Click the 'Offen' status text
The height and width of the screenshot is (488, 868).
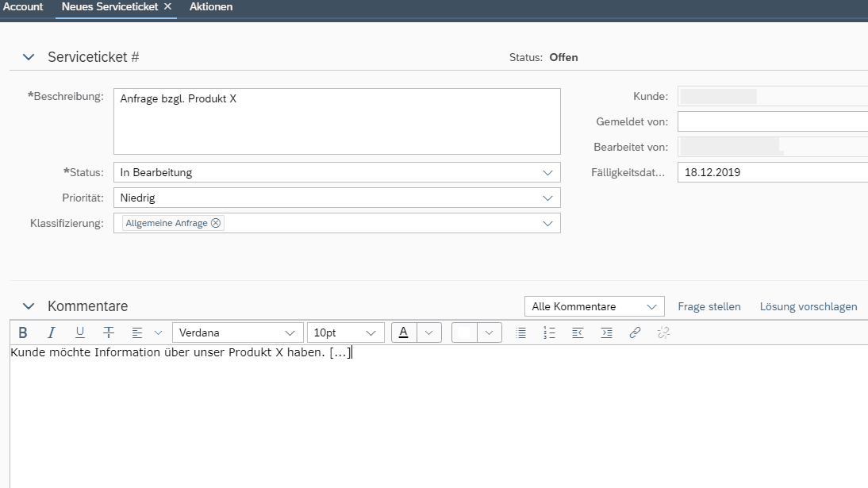(563, 57)
